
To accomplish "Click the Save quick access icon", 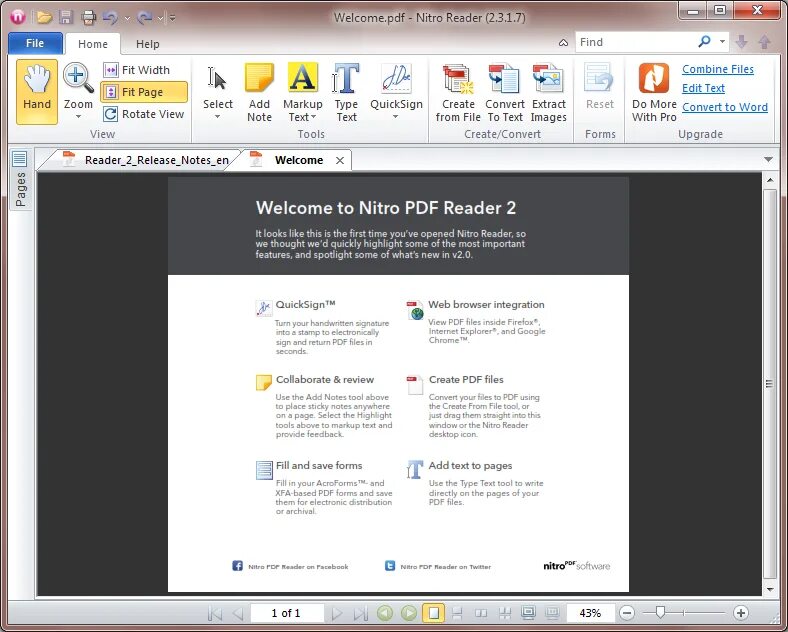I will coord(66,18).
